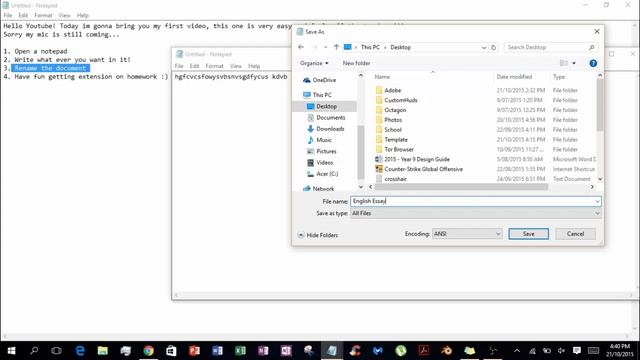This screenshot has width=640, height=360.
Task: Click the Save button
Action: [x=529, y=234]
